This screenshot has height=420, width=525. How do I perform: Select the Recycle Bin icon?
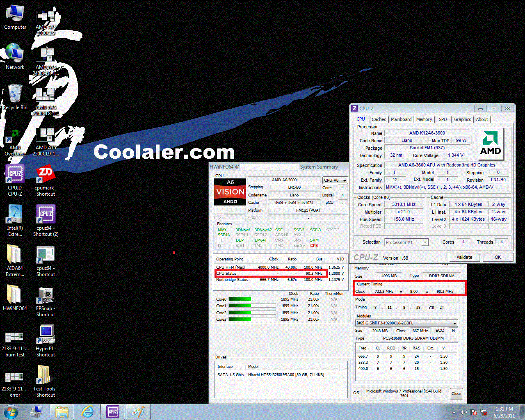point(15,97)
